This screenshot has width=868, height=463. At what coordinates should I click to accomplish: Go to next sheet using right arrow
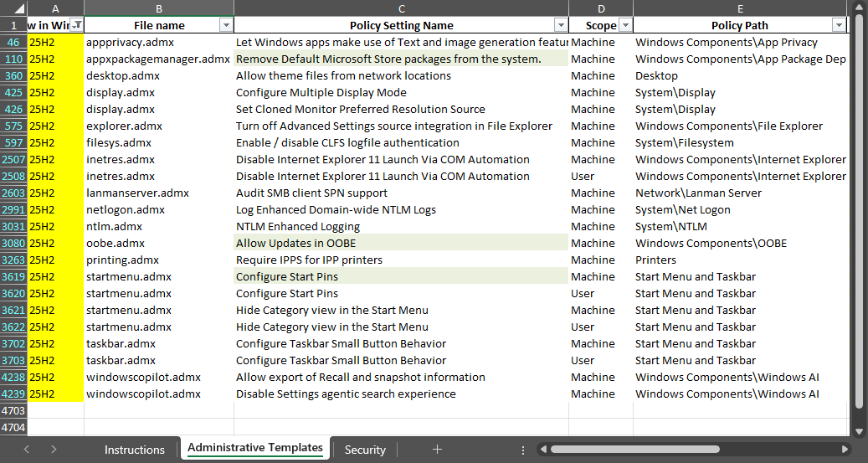(53, 449)
